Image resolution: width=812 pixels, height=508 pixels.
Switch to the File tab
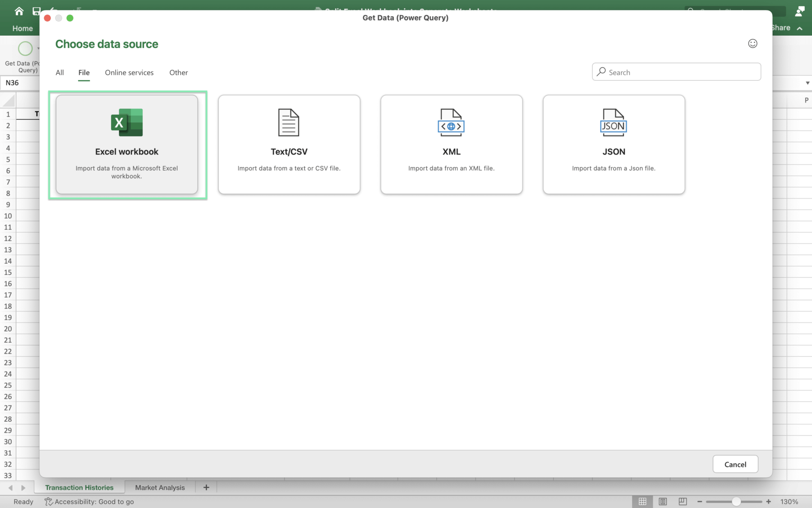click(84, 72)
